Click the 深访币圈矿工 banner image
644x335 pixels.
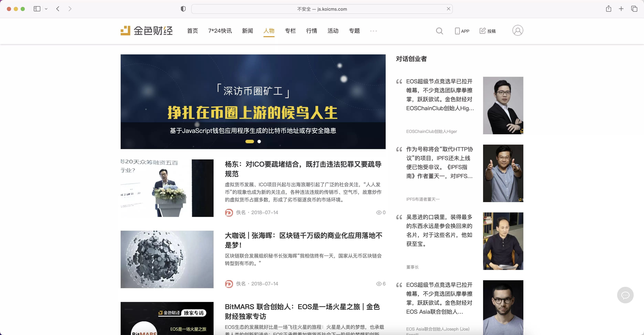(253, 102)
